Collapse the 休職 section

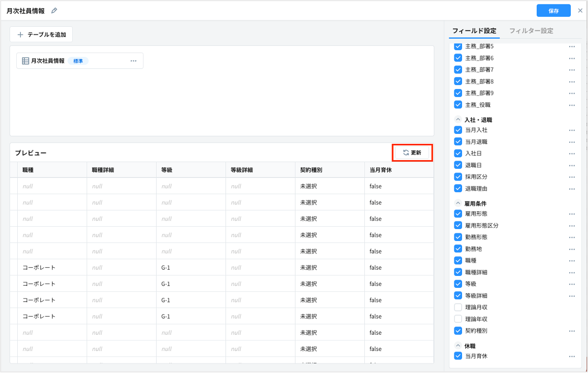coord(458,346)
